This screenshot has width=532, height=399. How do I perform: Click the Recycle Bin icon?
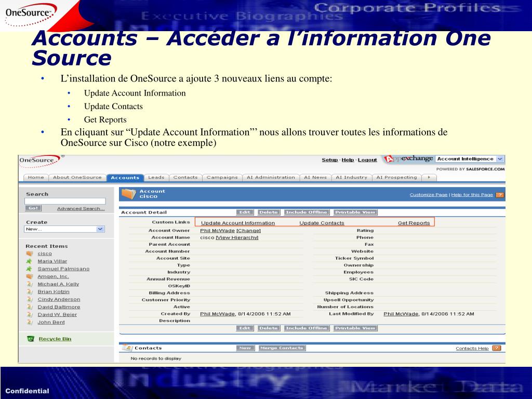coord(31,339)
